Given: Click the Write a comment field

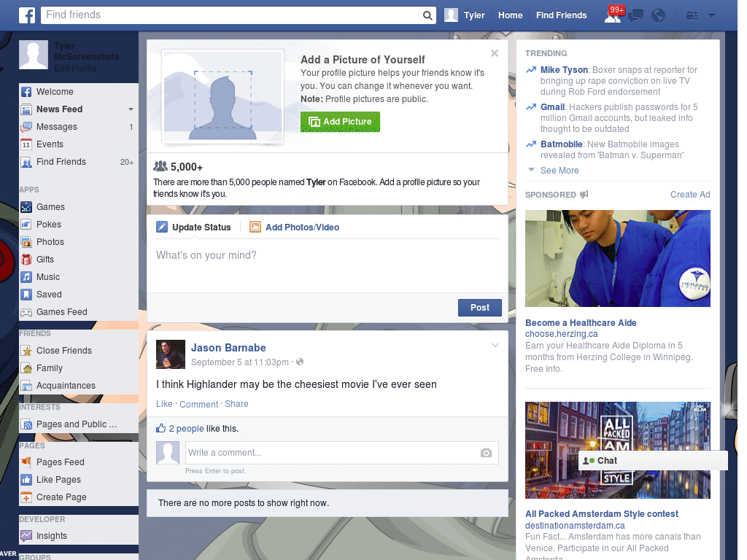Looking at the screenshot, I should coord(341,453).
